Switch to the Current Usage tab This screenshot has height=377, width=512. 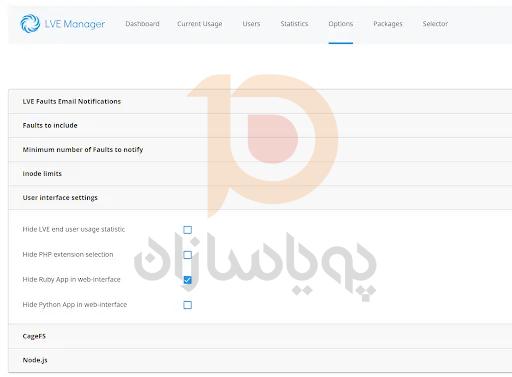click(x=200, y=24)
